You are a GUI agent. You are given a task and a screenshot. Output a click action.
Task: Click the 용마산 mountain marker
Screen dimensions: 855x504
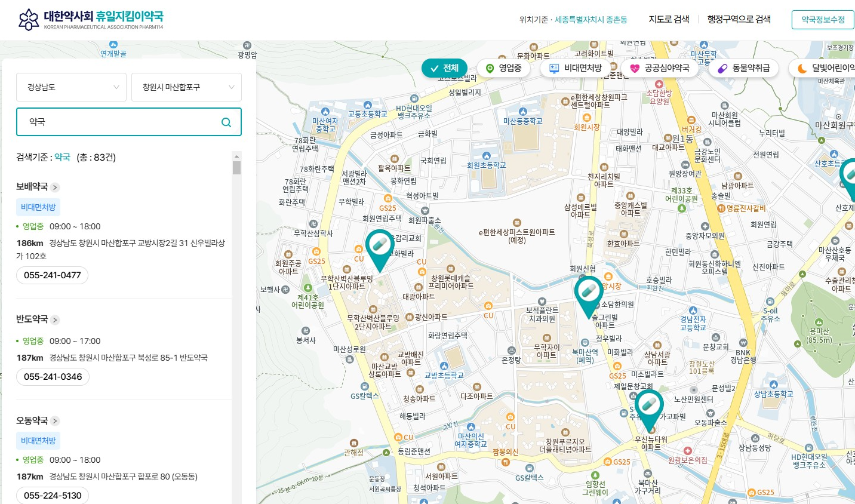click(x=819, y=322)
